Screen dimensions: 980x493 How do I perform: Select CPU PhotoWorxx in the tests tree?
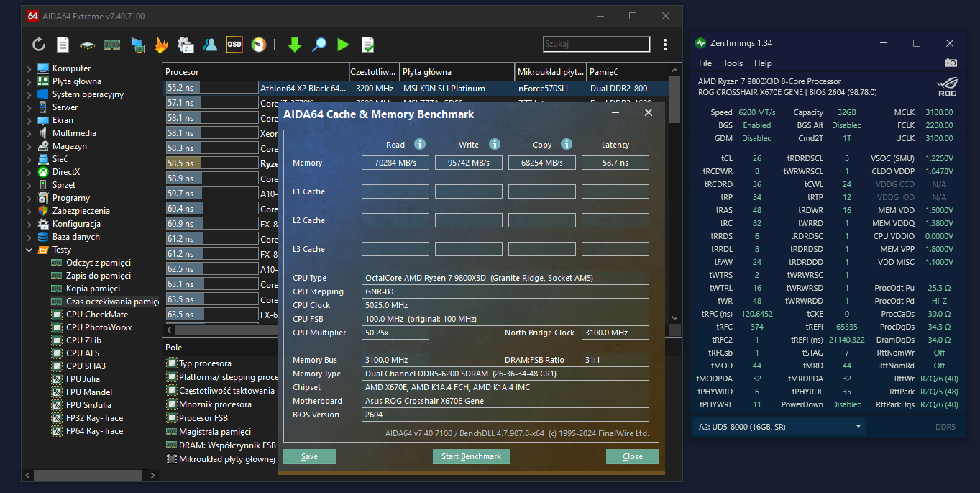point(99,327)
